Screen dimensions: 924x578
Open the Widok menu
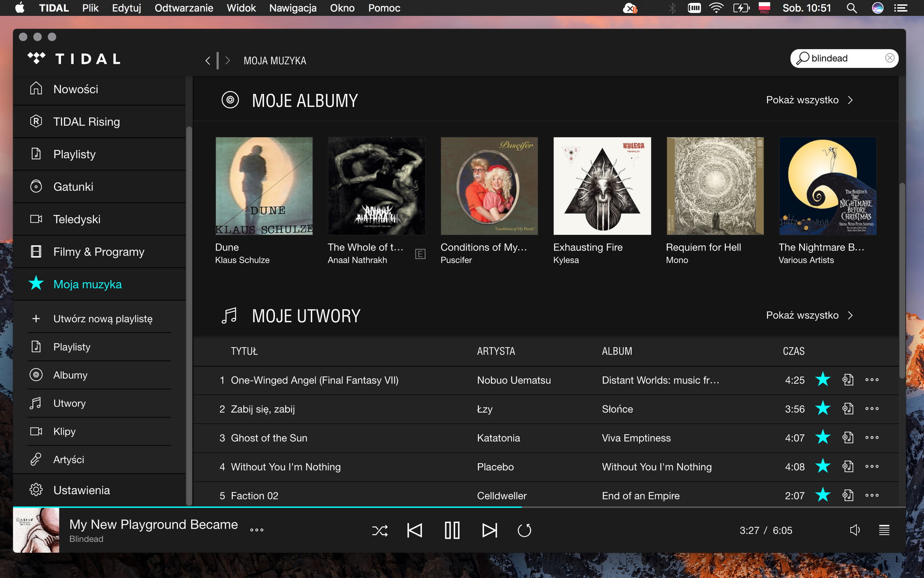pyautogui.click(x=241, y=8)
